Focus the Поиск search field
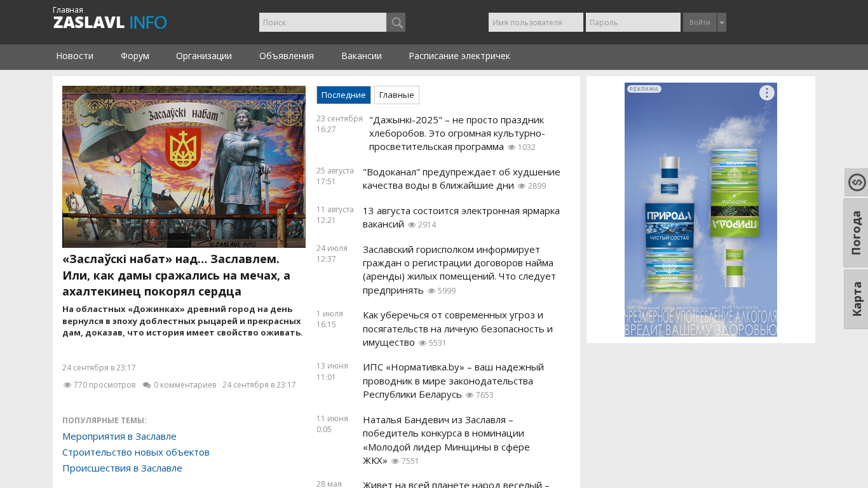This screenshot has width=868, height=488. click(323, 22)
